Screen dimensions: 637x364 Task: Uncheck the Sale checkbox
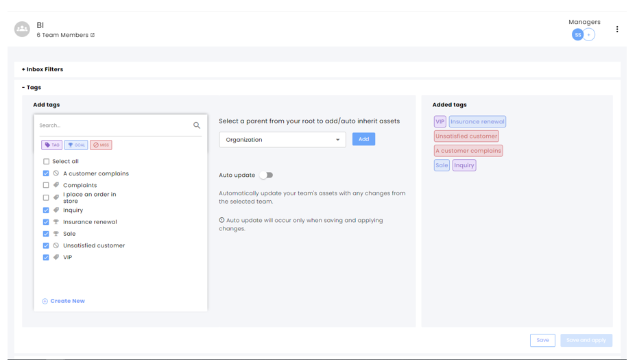(x=46, y=234)
